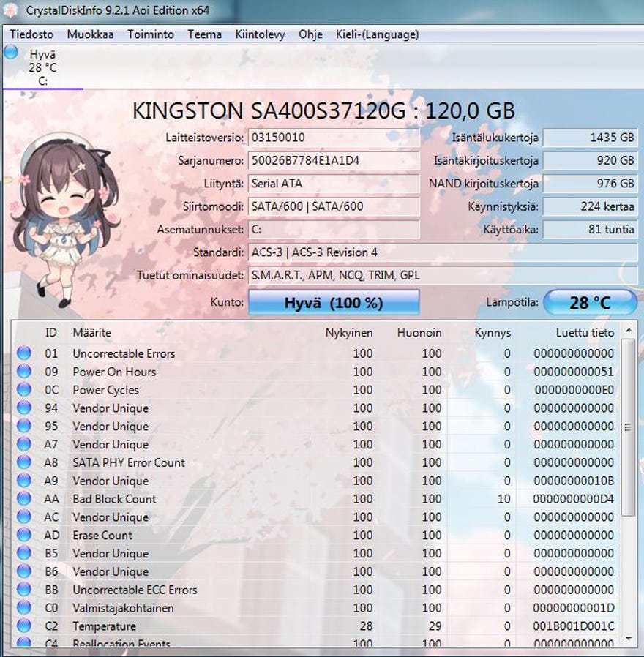
Task: Click the Asematunnukset field showing C:
Action: [x=334, y=230]
